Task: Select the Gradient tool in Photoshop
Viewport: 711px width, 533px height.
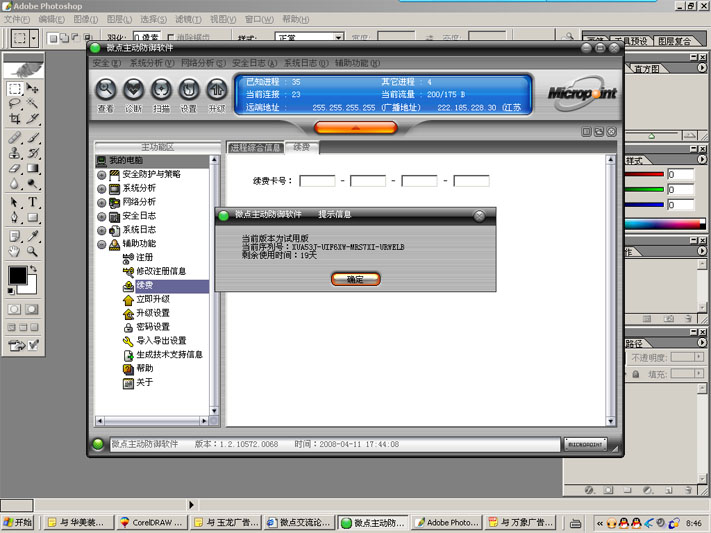Action: pos(32,168)
